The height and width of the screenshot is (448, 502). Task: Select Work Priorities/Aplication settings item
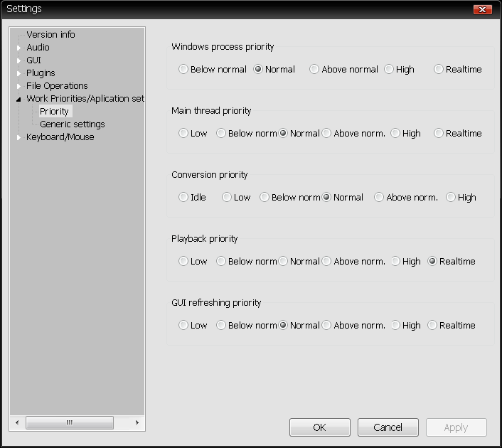click(x=85, y=99)
